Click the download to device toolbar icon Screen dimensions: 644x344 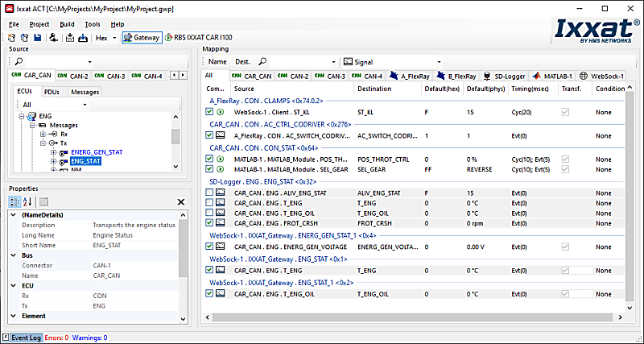(x=83, y=38)
